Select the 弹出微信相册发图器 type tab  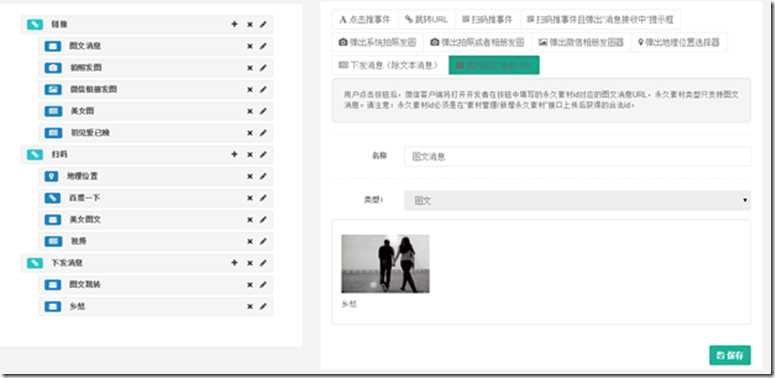pos(581,42)
